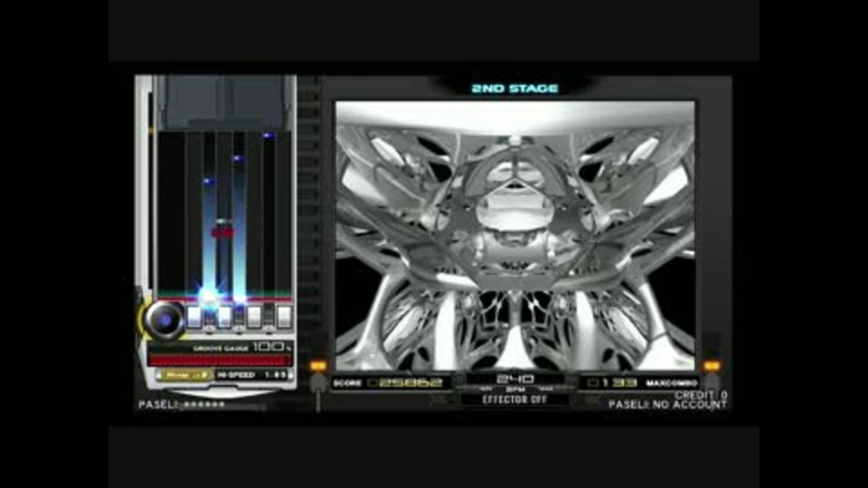Viewport: 868px width, 488px height.
Task: Click the last white key on the right
Action: click(284, 317)
